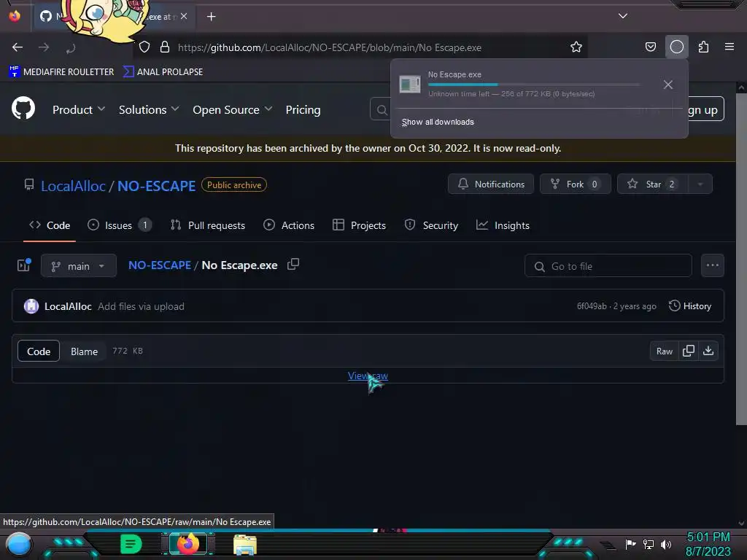The image size is (747, 560).
Task: Expand the Product menu
Action: click(79, 109)
